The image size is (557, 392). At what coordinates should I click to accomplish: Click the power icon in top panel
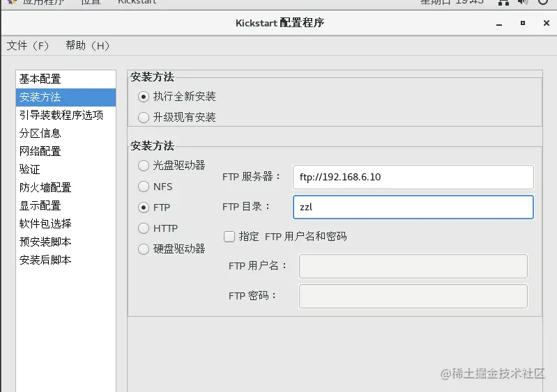point(543,3)
